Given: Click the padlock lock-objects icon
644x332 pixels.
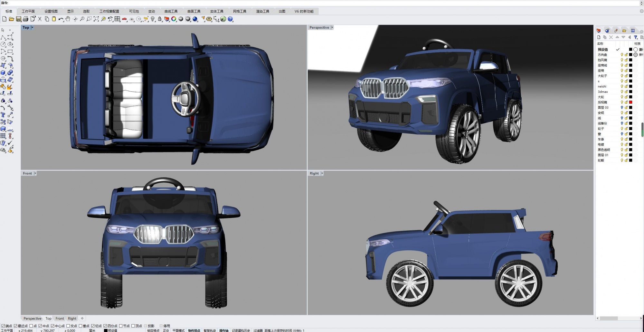Looking at the screenshot, I should [x=160, y=19].
